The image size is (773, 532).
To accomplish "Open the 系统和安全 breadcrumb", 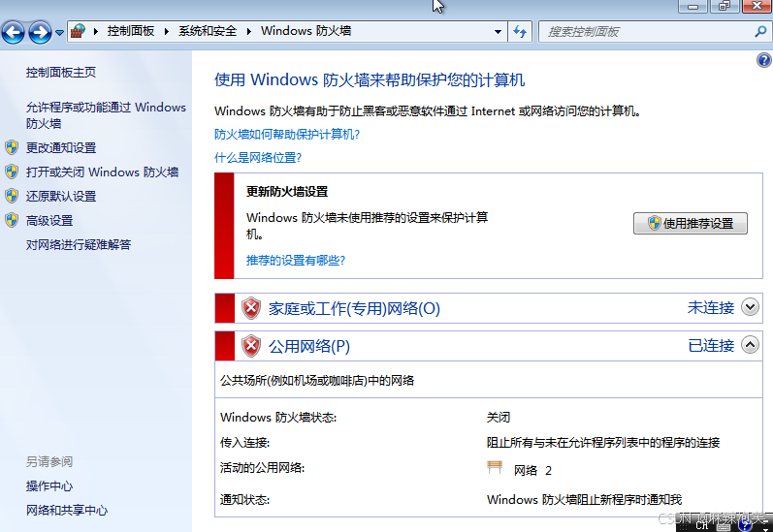I will point(207,31).
